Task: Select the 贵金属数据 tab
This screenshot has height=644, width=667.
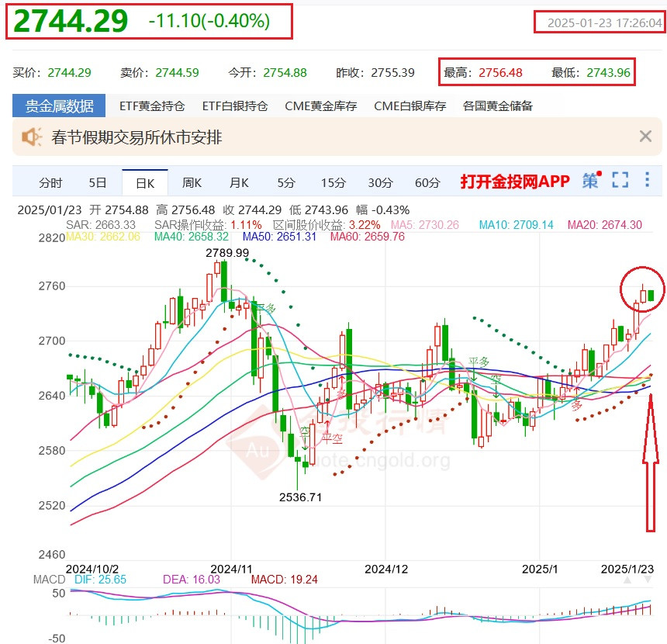Action: 59,106
